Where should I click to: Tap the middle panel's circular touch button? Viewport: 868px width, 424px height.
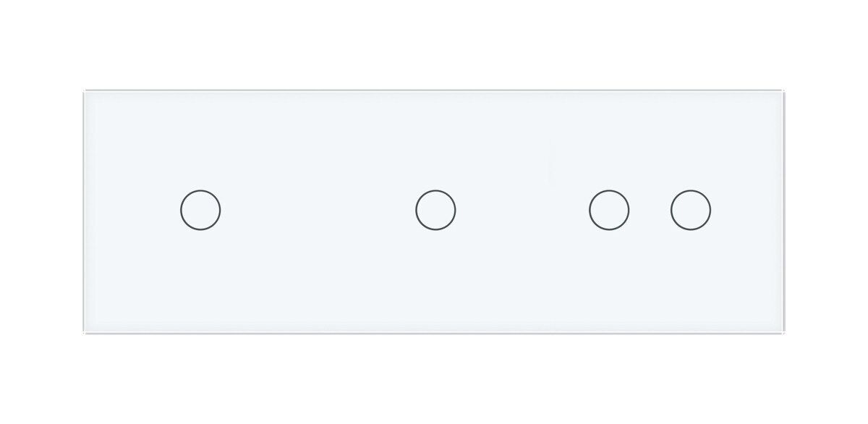pyautogui.click(x=435, y=211)
